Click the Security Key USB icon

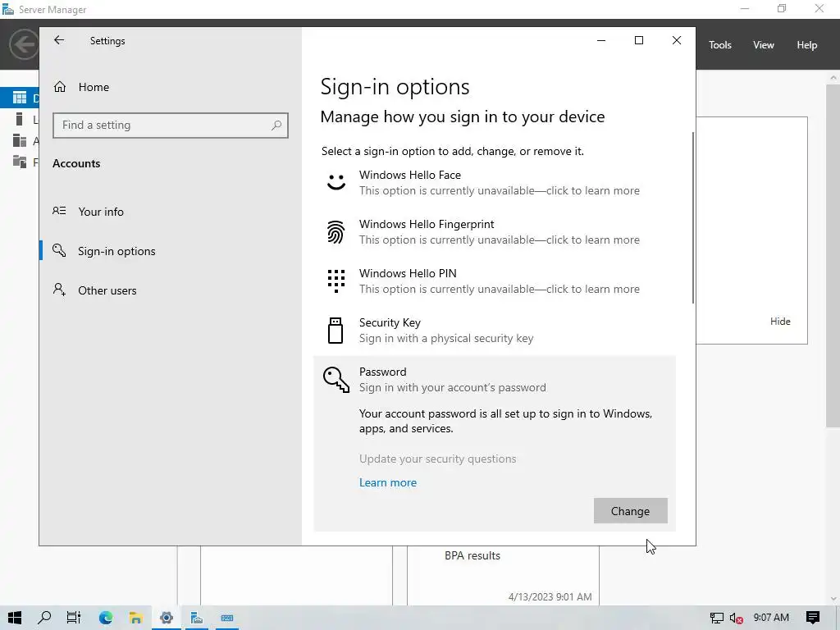pos(336,330)
